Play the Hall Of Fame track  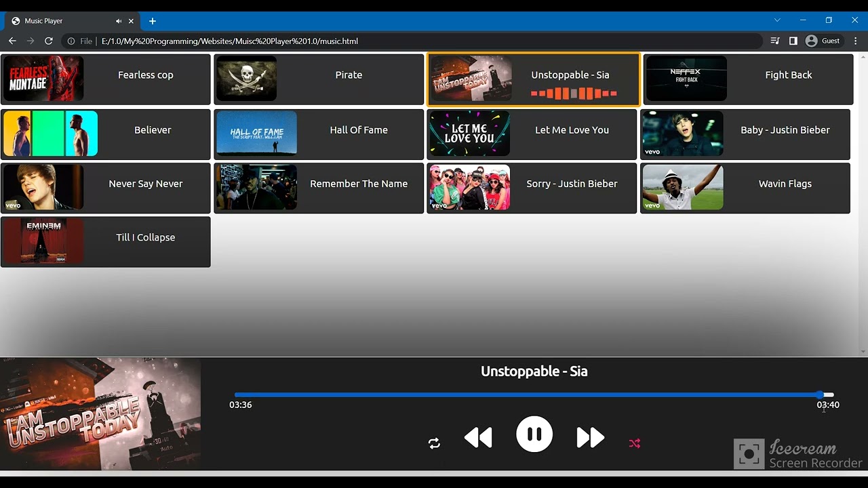(x=319, y=134)
